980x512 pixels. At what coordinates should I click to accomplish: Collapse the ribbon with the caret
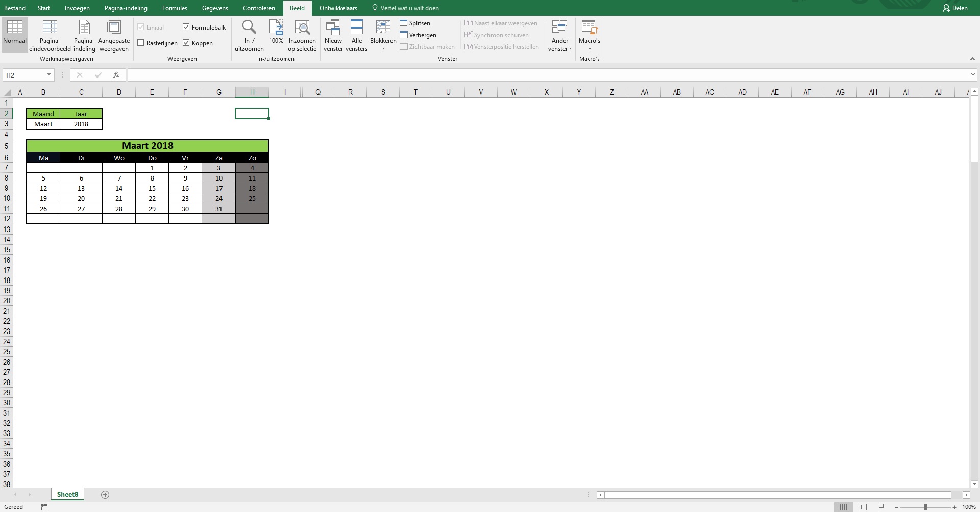coord(972,59)
